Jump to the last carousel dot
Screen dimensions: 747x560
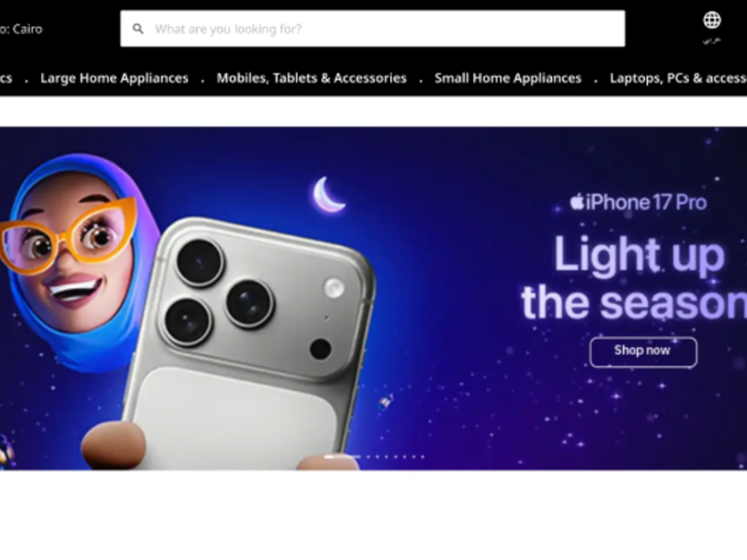[423, 456]
